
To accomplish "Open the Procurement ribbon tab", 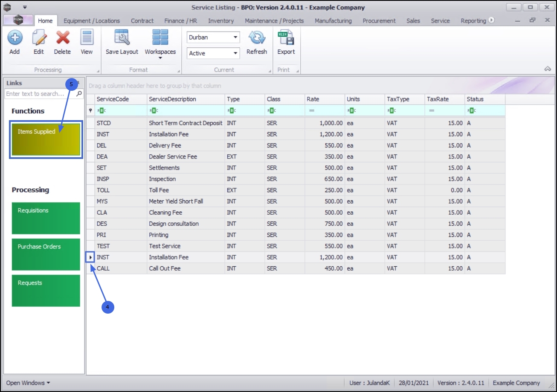I will pos(379,21).
